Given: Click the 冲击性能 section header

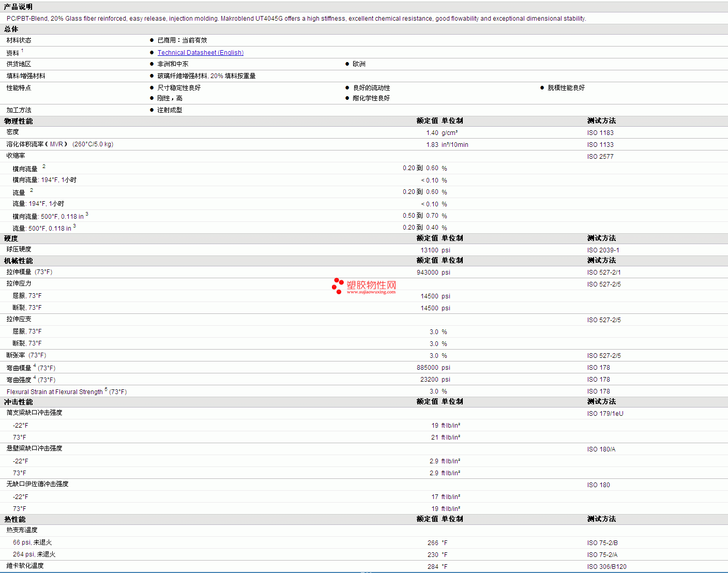Looking at the screenshot, I should tap(18, 402).
